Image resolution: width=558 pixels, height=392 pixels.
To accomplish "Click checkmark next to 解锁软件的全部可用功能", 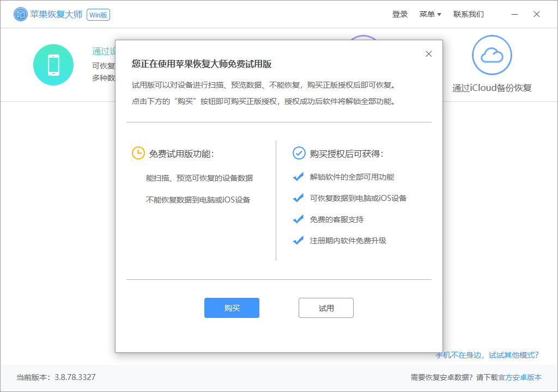I will (298, 177).
